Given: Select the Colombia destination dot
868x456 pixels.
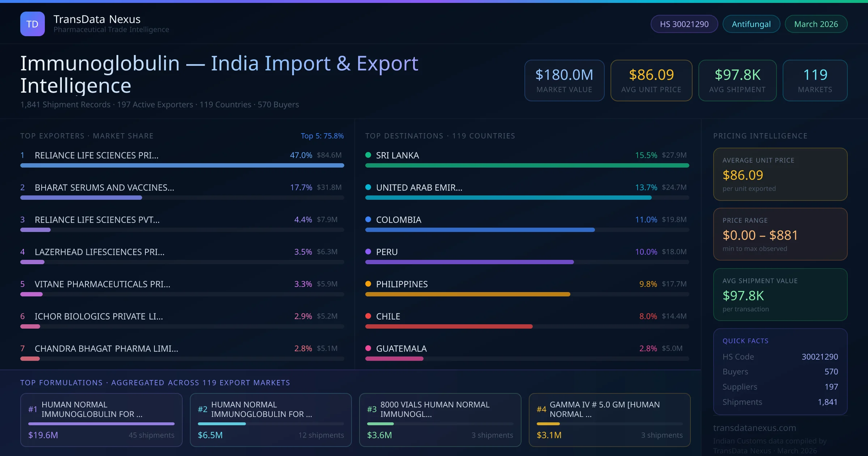Looking at the screenshot, I should click(x=368, y=219).
